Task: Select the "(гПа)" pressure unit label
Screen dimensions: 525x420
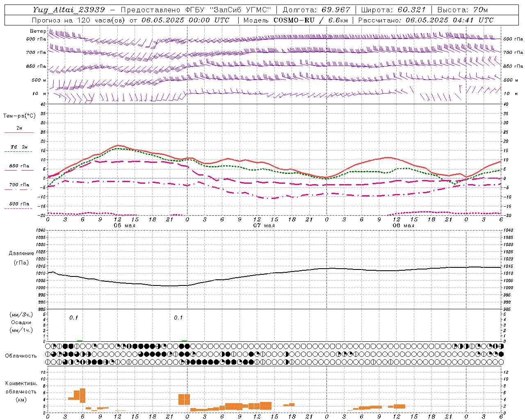Action: pos(21,263)
